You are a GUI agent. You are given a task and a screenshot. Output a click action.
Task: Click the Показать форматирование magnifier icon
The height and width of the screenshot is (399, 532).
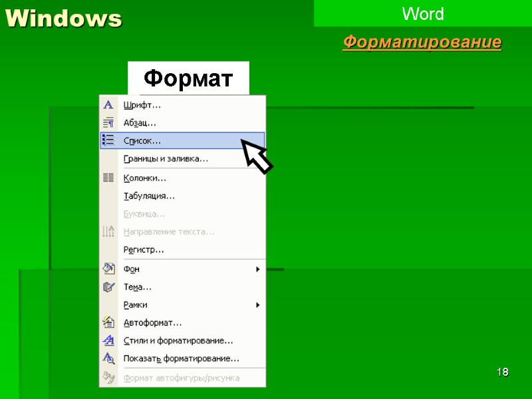[x=108, y=358]
